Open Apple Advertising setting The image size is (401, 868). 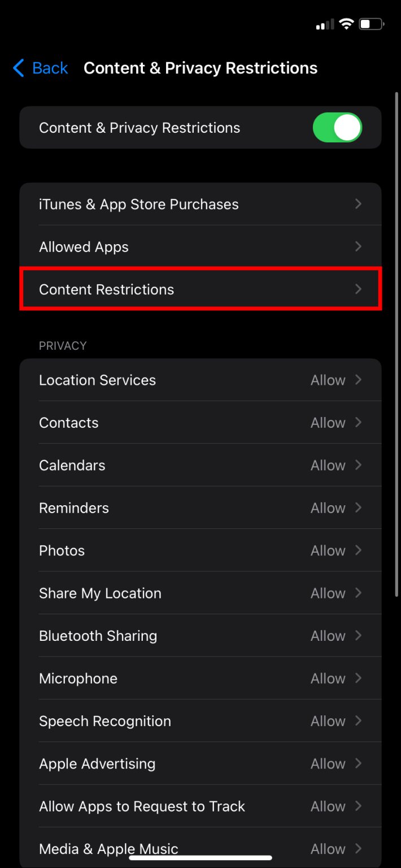(200, 763)
